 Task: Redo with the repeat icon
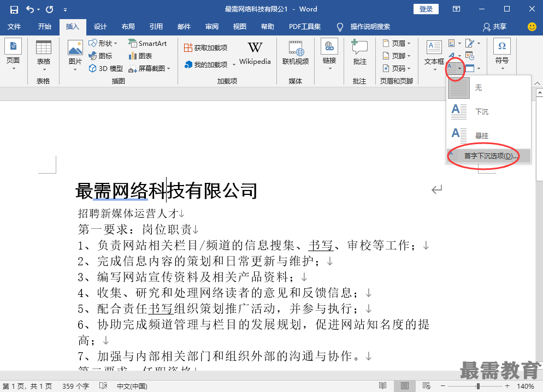(x=50, y=9)
